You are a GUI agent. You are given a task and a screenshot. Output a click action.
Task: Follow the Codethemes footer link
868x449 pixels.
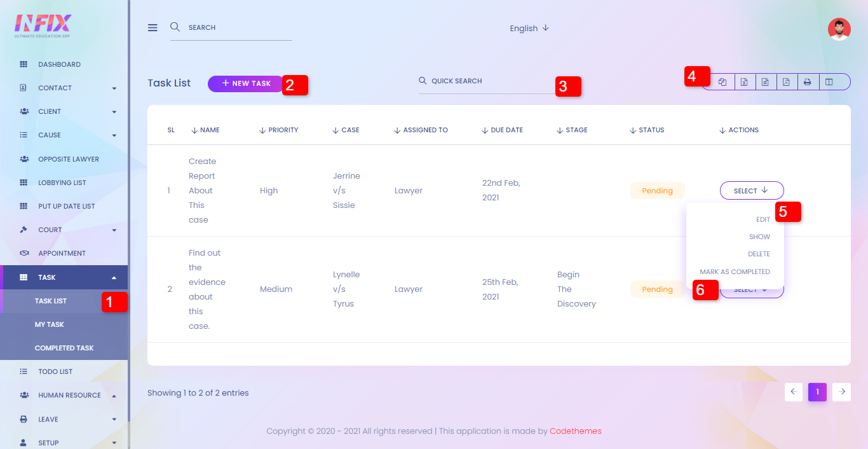pos(575,431)
